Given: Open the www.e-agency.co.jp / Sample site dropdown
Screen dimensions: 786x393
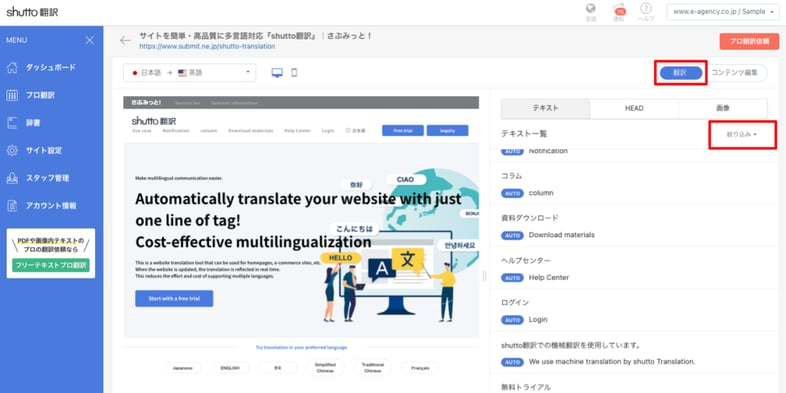Looking at the screenshot, I should click(723, 11).
